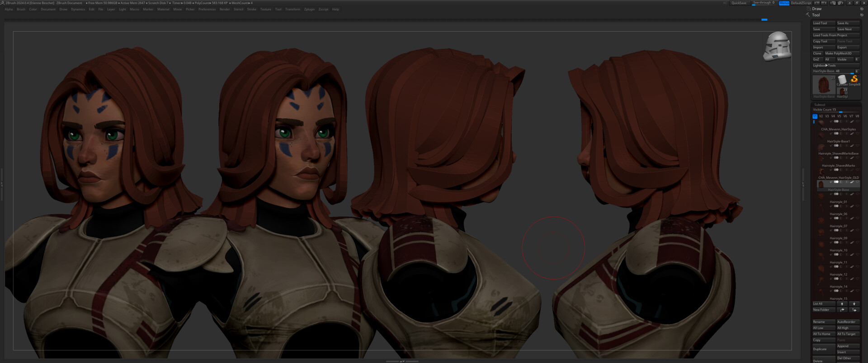Adjust the See-through slider
This screenshot has height=363, width=868.
[x=764, y=3]
